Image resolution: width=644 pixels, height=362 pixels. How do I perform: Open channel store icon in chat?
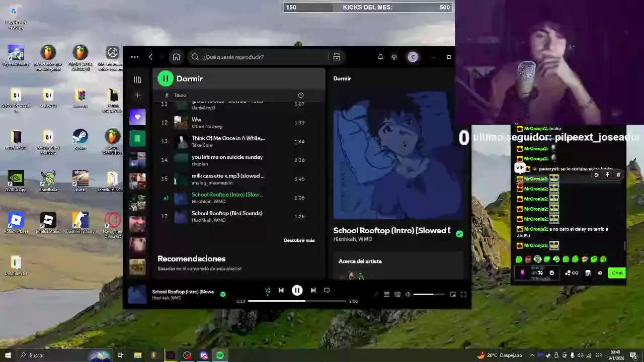tap(588, 273)
